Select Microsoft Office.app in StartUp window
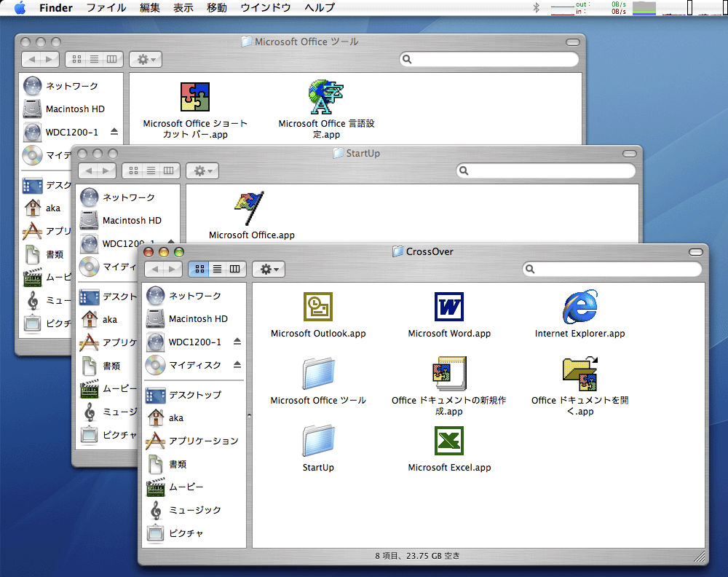 click(250, 208)
